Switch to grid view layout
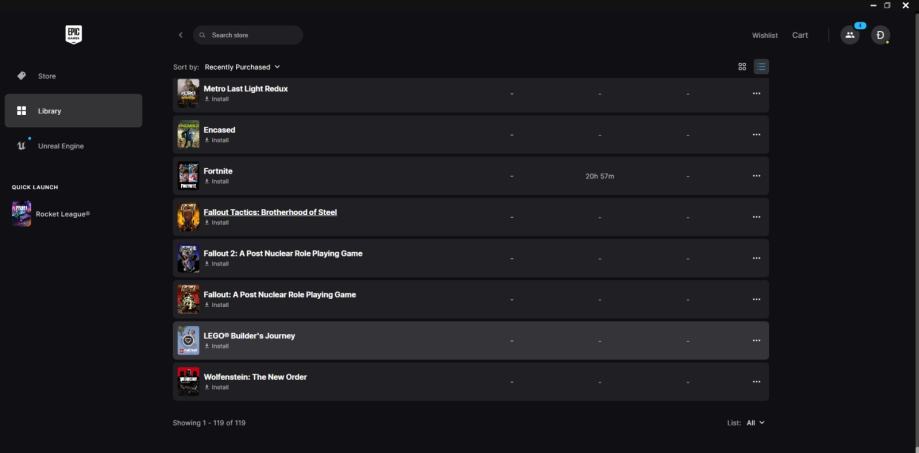 742,67
